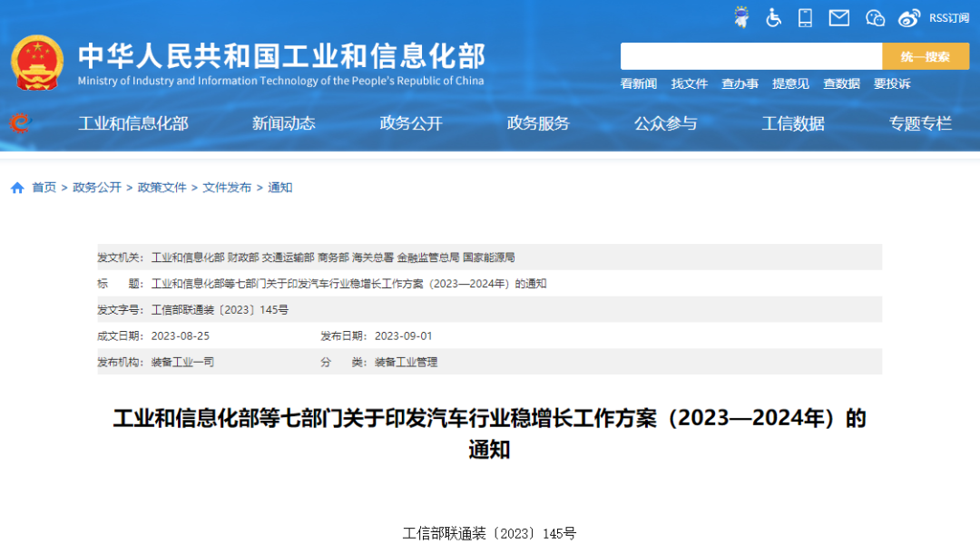Image resolution: width=980 pixels, height=554 pixels.
Task: Click the red swirl icon left of navigation bar
Action: click(x=19, y=123)
